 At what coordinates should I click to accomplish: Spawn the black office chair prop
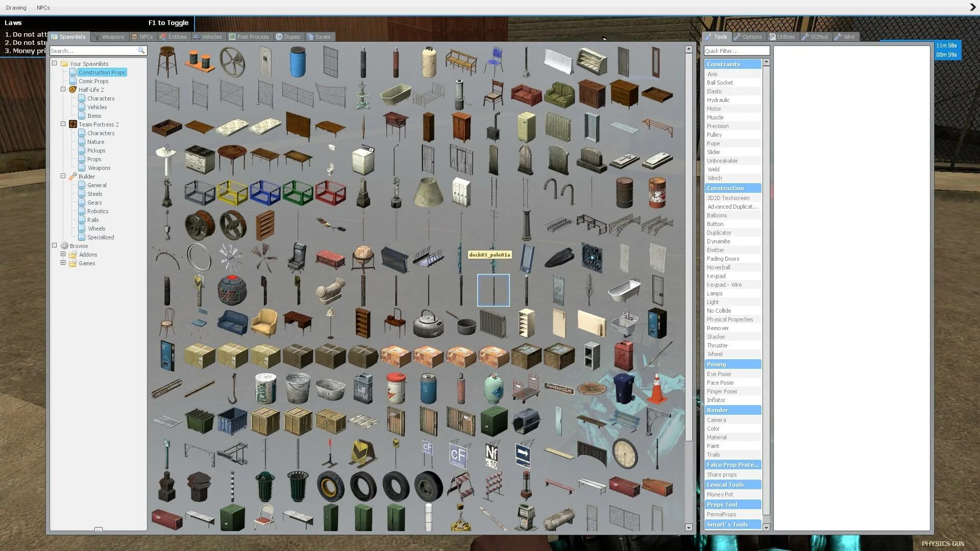tap(298, 258)
